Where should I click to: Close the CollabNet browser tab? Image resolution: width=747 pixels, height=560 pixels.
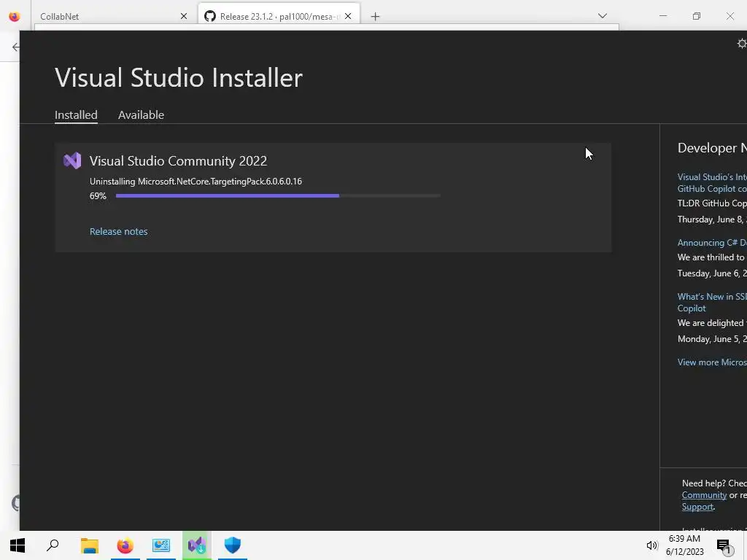point(184,16)
